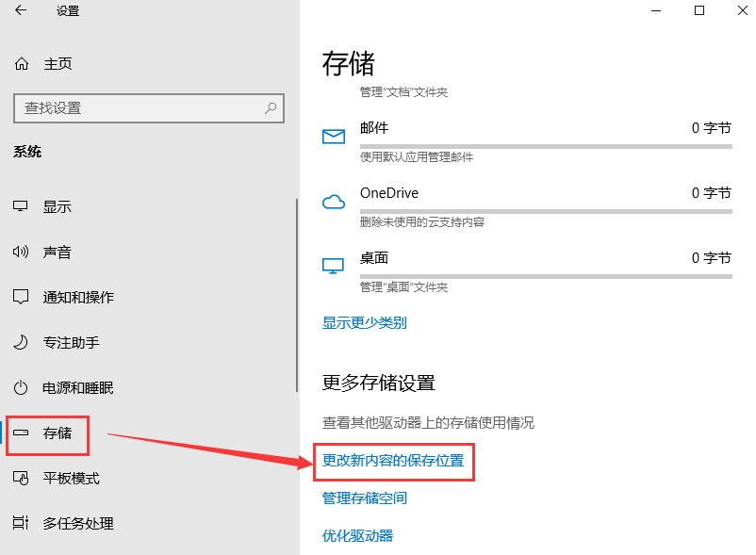The width and height of the screenshot is (756, 555).
Task: Select the 通知和操作 message icon
Action: [20, 297]
